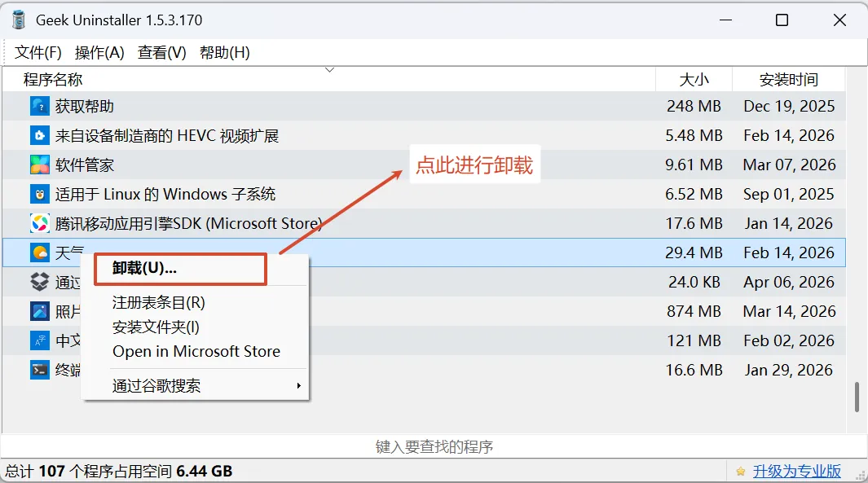Click the 天气 weather app icon
The image size is (868, 483).
(x=40, y=252)
